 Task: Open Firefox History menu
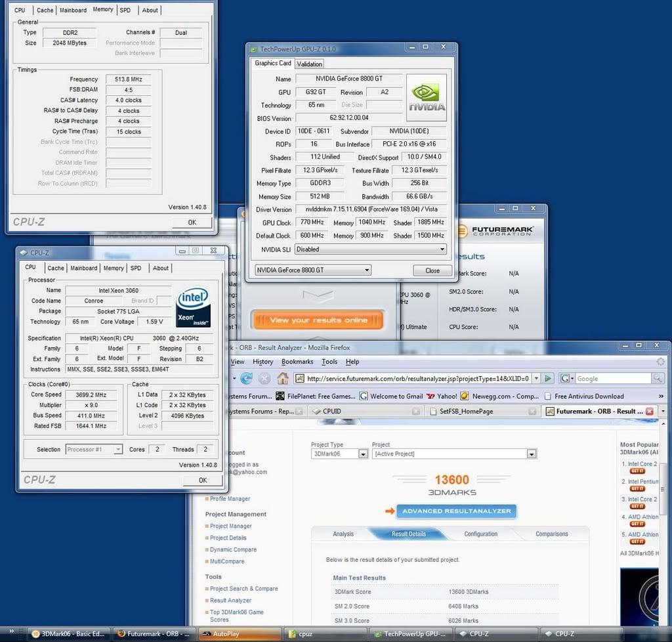click(x=262, y=362)
